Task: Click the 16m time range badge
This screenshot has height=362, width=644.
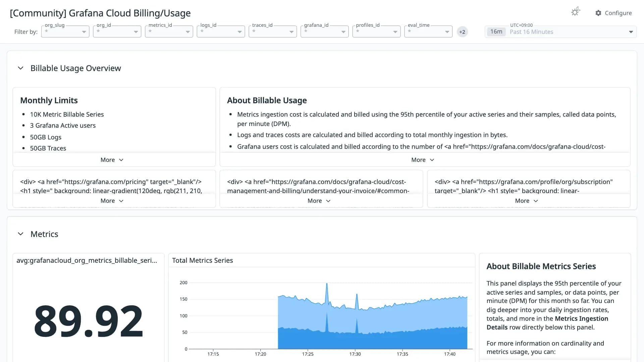Action: pos(496,32)
